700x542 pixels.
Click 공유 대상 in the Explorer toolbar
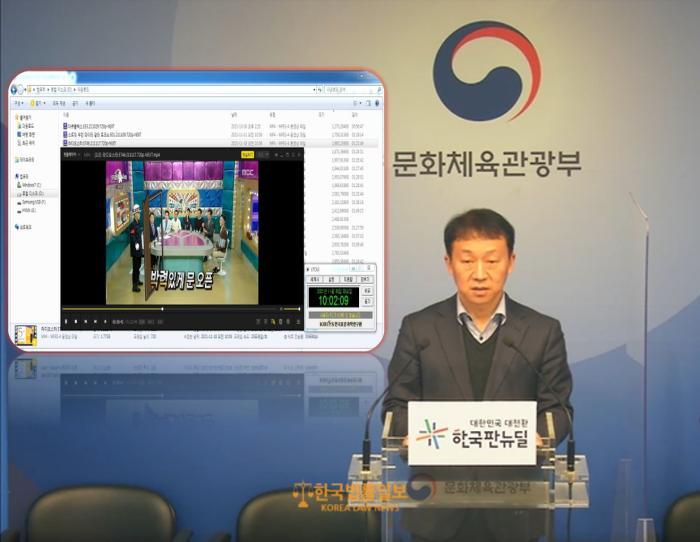(58, 103)
